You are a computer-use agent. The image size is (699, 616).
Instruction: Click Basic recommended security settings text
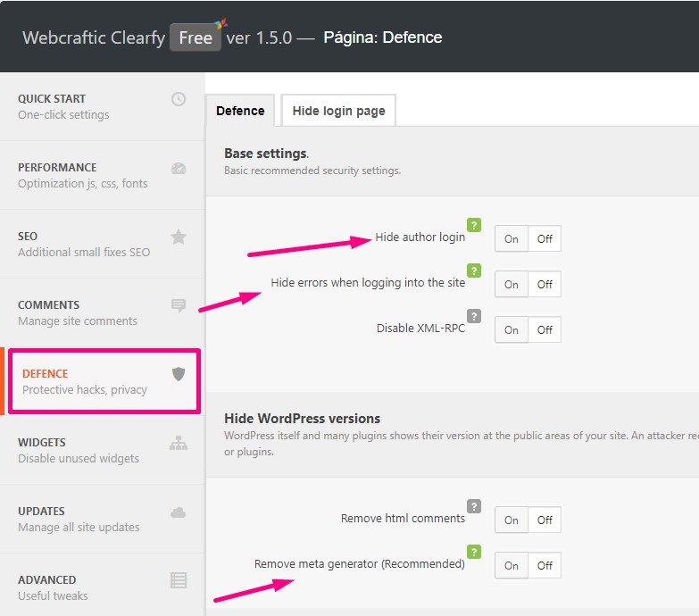(312, 171)
